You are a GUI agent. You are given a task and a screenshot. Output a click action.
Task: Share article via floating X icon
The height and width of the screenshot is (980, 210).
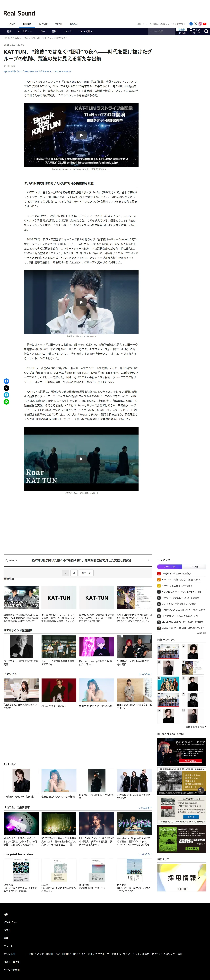[7, 388]
